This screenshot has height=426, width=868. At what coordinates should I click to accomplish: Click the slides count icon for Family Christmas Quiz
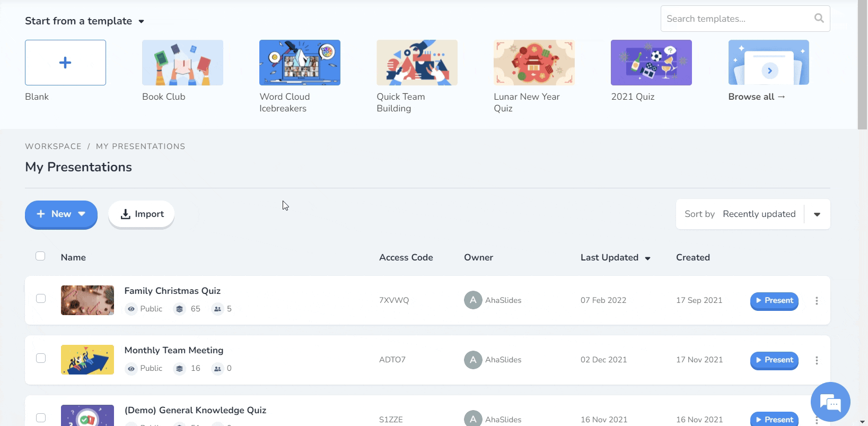click(x=180, y=309)
